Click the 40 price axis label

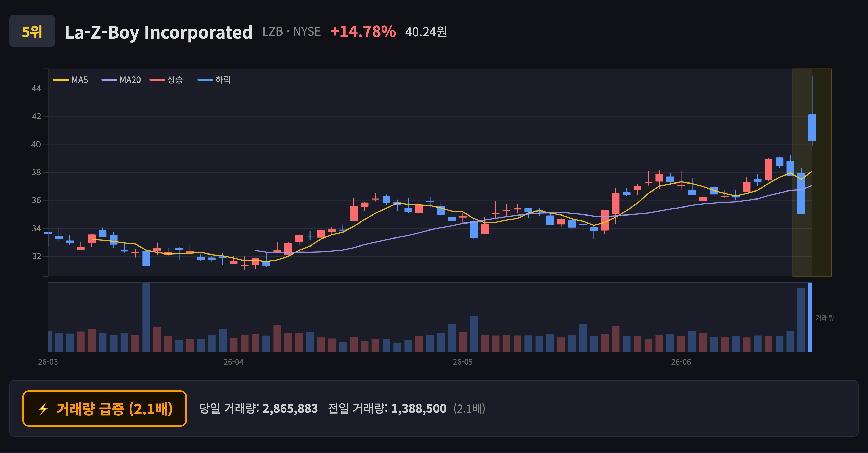click(x=36, y=145)
